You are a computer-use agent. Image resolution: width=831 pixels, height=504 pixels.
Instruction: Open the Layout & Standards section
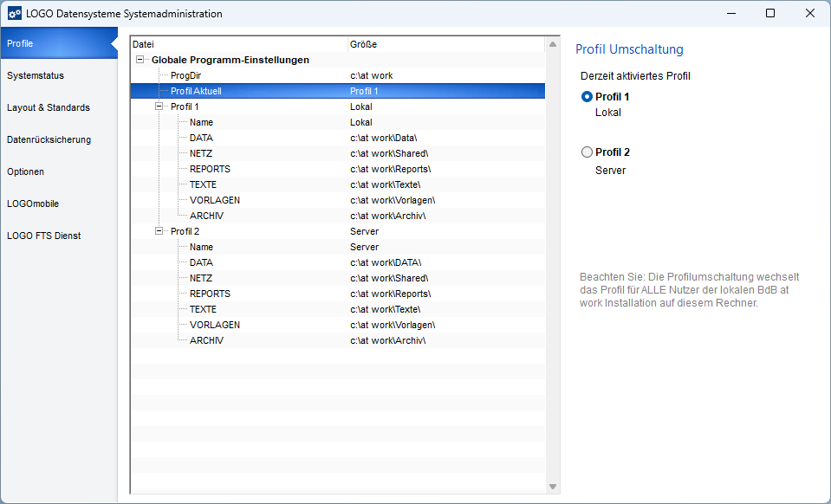59,107
